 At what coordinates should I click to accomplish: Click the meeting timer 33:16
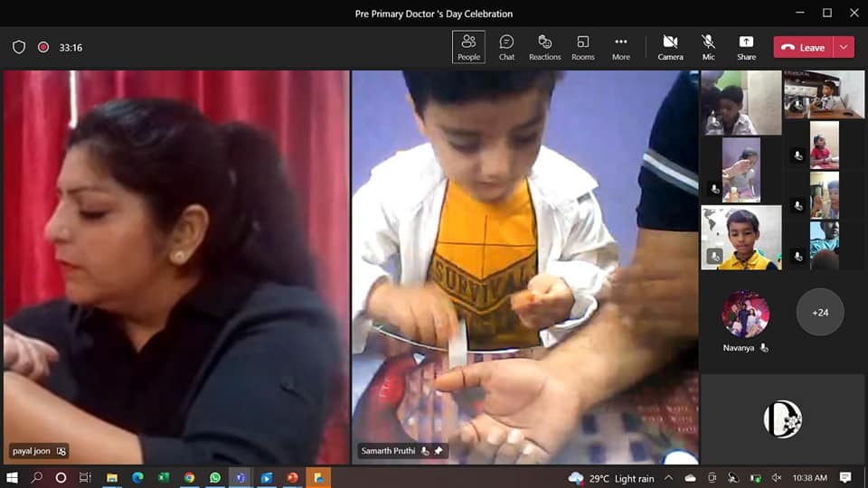[x=71, y=48]
